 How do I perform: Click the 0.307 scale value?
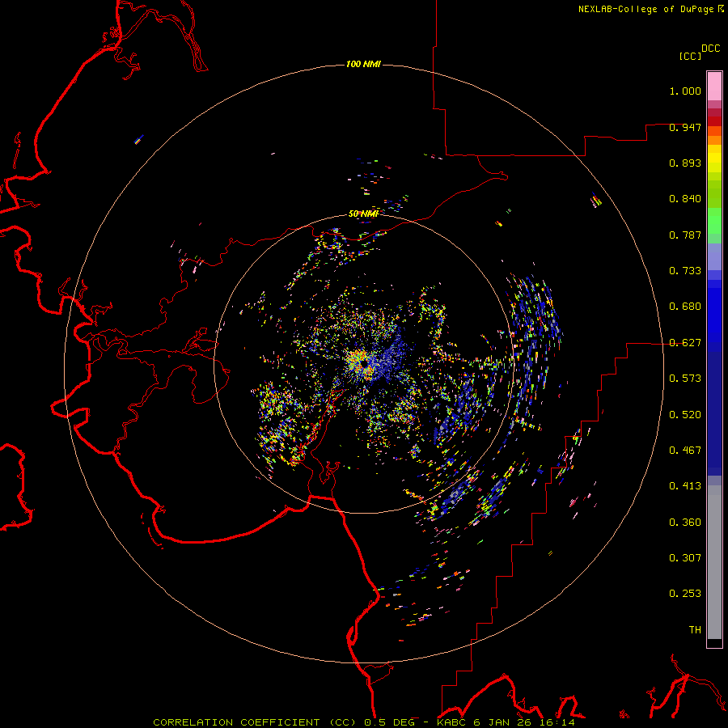coord(685,557)
